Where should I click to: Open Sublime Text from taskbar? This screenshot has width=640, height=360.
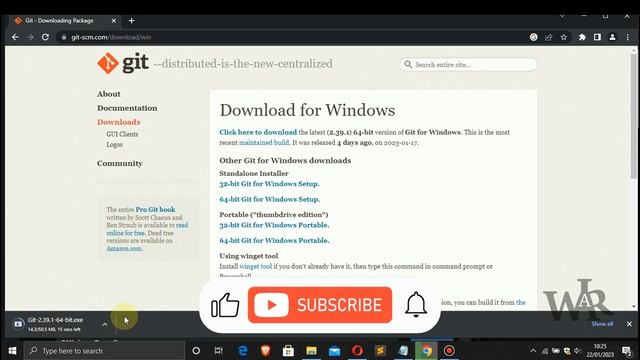pos(380,351)
